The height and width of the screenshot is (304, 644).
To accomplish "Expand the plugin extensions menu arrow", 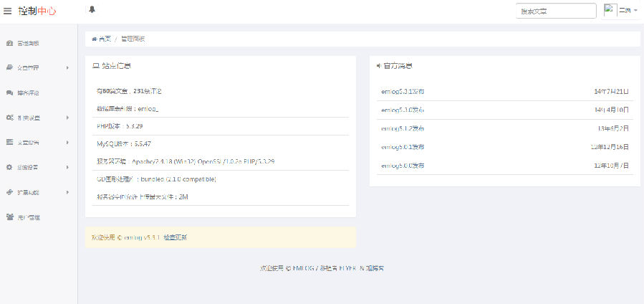I will click(67, 192).
